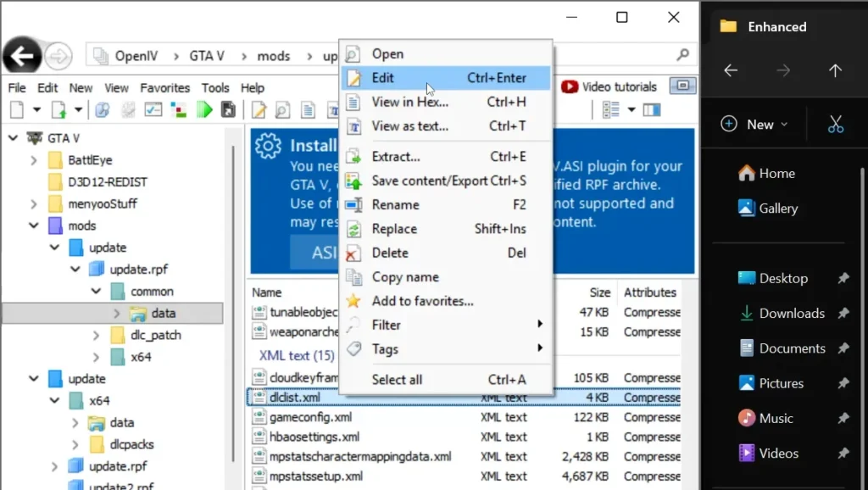This screenshot has height=490, width=868.
Task: Click the ASI Manager globe toolbar icon
Action: pos(103,109)
